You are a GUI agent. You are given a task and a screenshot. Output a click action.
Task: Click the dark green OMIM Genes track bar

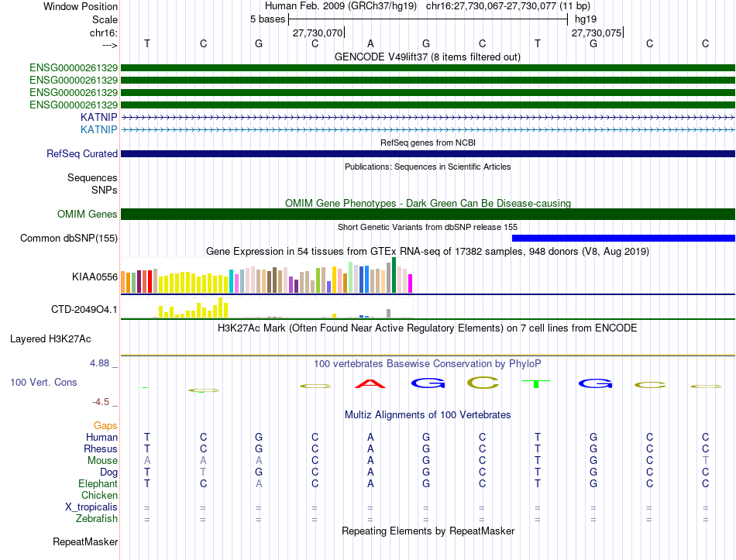coord(428,214)
